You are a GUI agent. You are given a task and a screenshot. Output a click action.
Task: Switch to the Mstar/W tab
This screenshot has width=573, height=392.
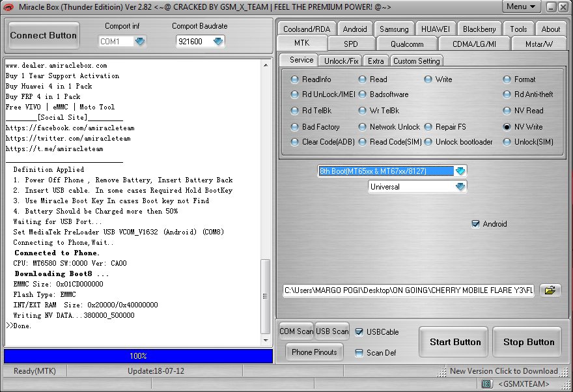click(539, 44)
